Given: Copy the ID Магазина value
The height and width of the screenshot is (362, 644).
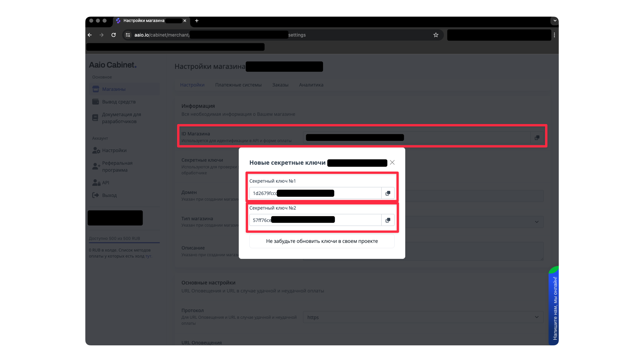Looking at the screenshot, I should (x=537, y=138).
